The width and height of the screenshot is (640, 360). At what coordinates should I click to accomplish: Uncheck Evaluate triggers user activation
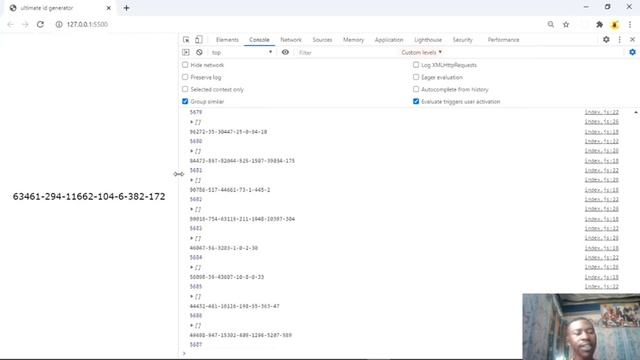point(416,101)
